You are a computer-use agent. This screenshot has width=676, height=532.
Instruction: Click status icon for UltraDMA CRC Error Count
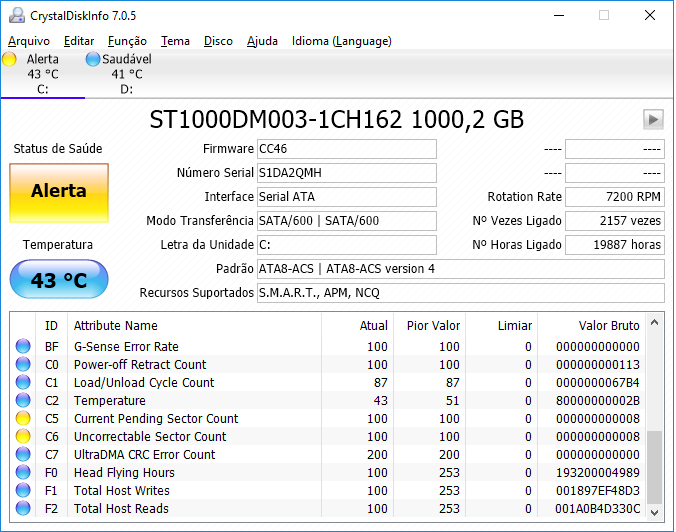point(23,454)
